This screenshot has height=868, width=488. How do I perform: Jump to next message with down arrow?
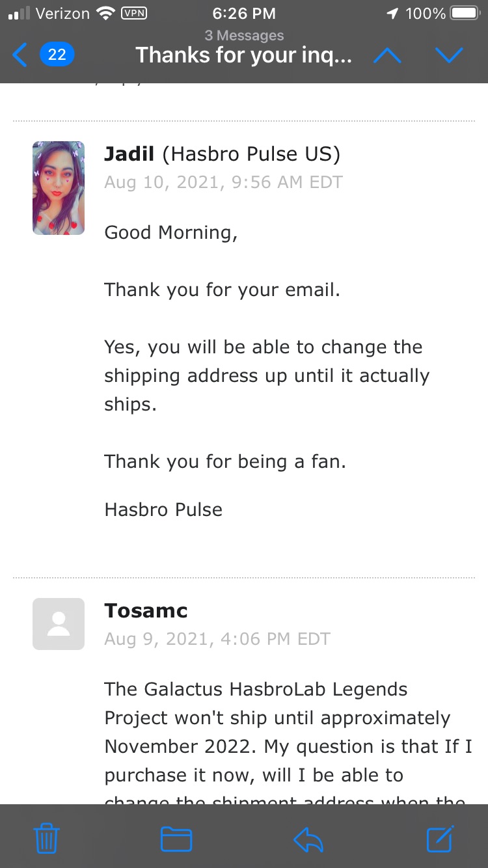point(449,55)
